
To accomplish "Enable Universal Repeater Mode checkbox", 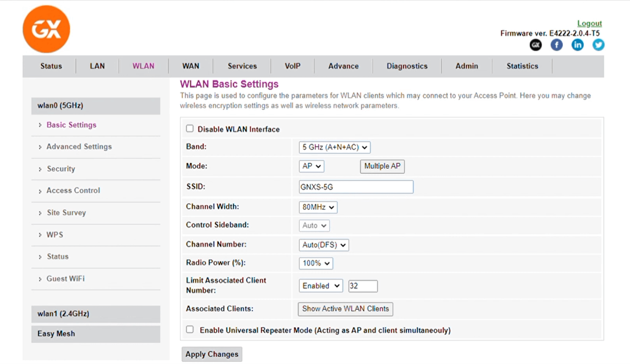I will click(190, 330).
